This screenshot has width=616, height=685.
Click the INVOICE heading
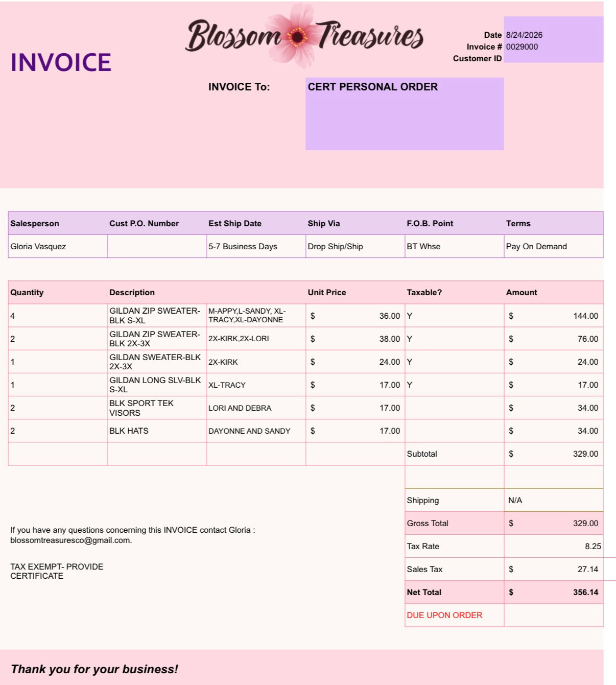pyautogui.click(x=61, y=62)
